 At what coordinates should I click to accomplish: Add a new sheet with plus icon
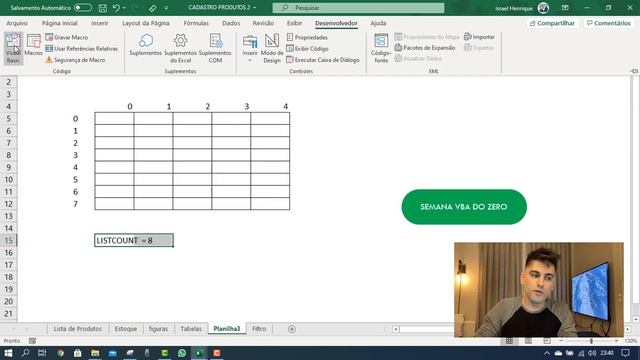coord(292,329)
